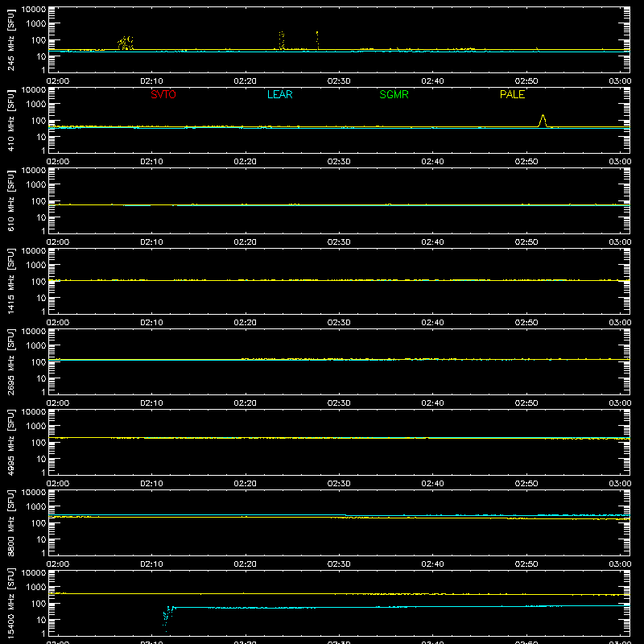The width and height of the screenshot is (644, 644).
Task: Click the red SVTO station legend label
Action: click(x=163, y=94)
